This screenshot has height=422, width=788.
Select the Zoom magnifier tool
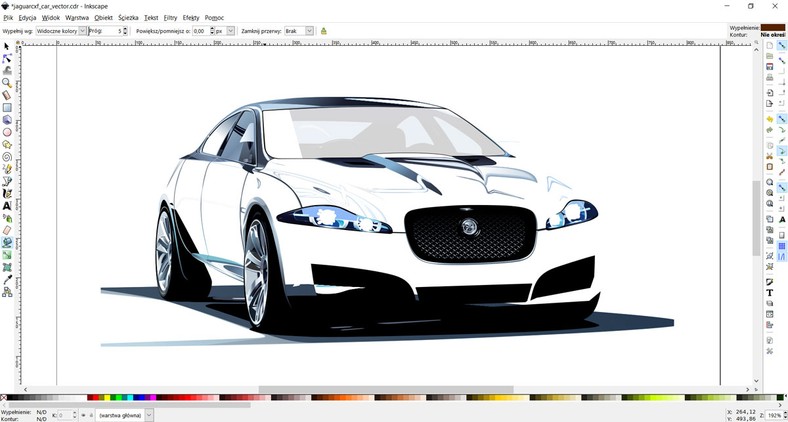click(7, 83)
